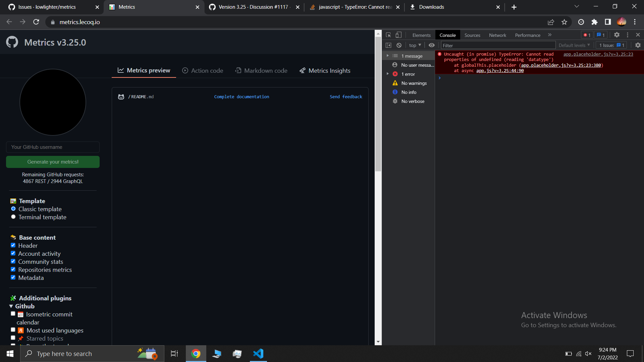Open DevTools customize three-dot menu
Image resolution: width=644 pixels, height=362 pixels.
coord(627,35)
